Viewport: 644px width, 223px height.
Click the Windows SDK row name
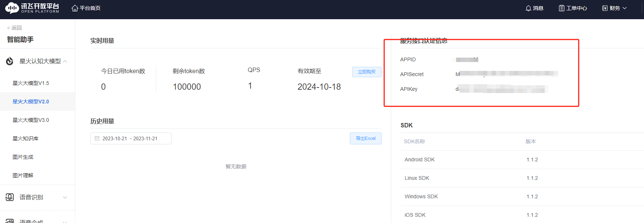pos(421,196)
